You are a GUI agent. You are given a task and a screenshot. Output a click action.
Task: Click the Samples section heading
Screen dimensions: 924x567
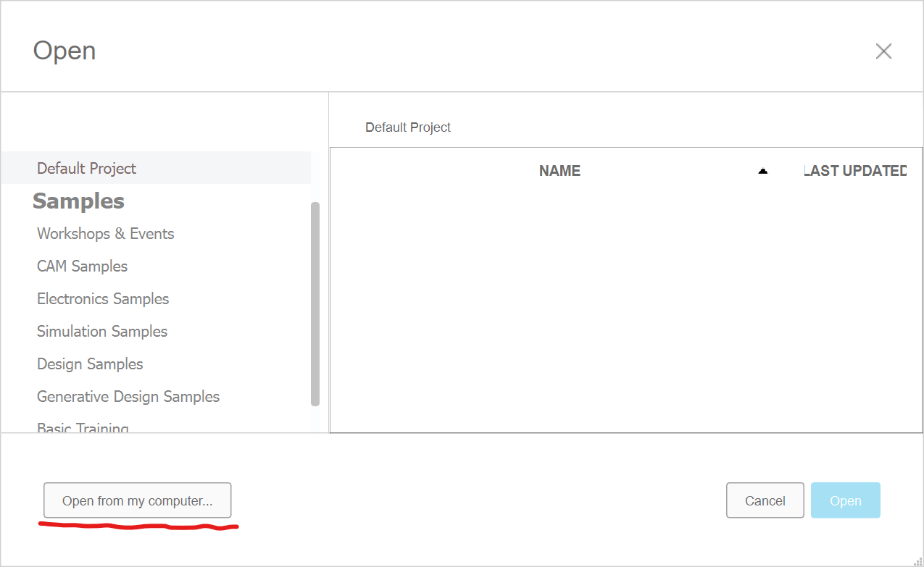coord(78,201)
